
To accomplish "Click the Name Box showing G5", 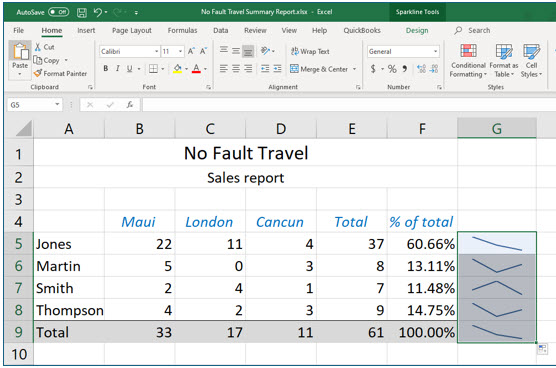I will [34, 105].
